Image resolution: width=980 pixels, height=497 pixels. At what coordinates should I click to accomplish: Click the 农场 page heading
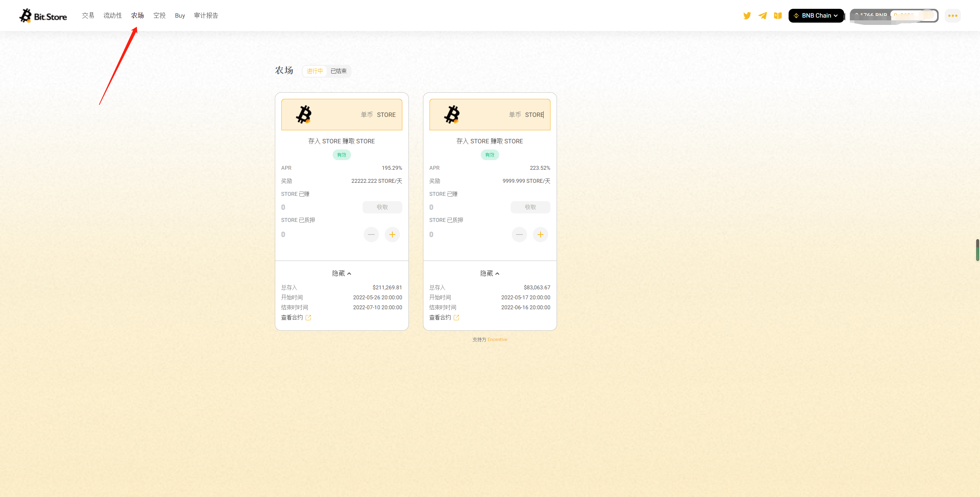point(284,71)
